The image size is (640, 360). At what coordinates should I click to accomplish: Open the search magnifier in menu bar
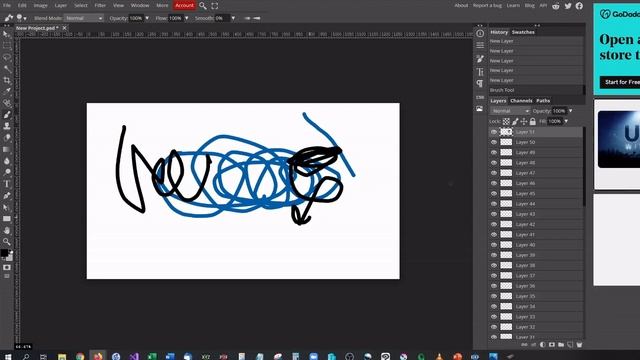(x=202, y=6)
